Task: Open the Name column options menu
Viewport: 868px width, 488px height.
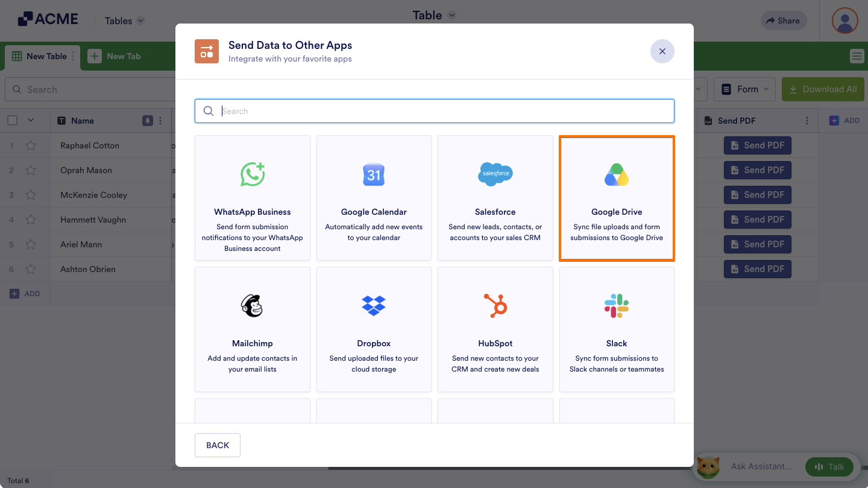Action: (x=160, y=121)
